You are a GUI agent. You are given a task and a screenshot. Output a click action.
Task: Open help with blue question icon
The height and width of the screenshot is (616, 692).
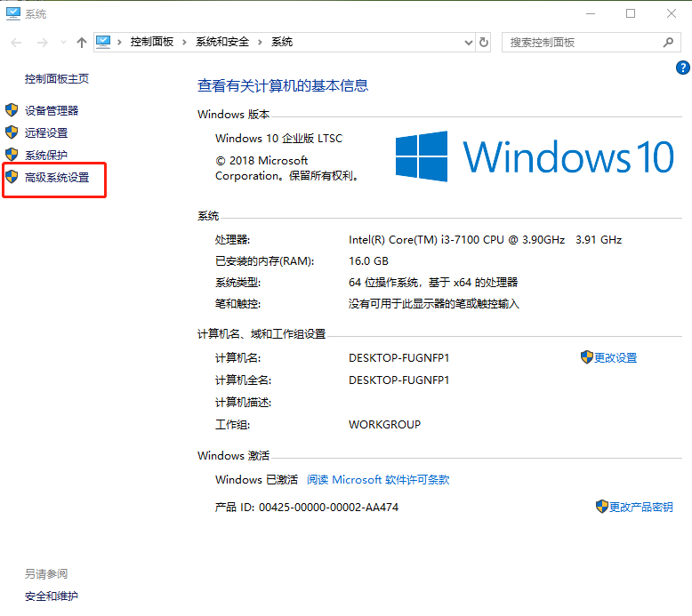[683, 68]
